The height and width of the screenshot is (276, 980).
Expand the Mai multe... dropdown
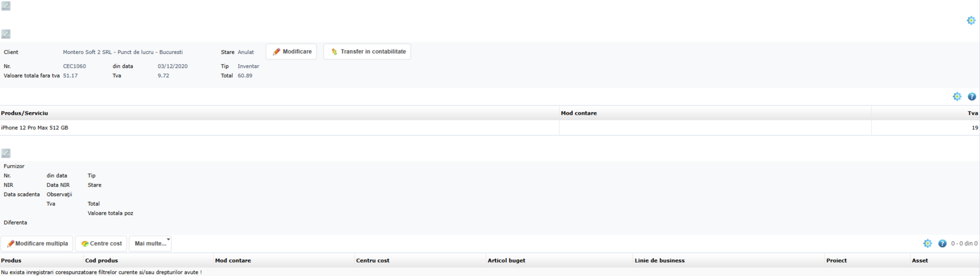pos(151,243)
